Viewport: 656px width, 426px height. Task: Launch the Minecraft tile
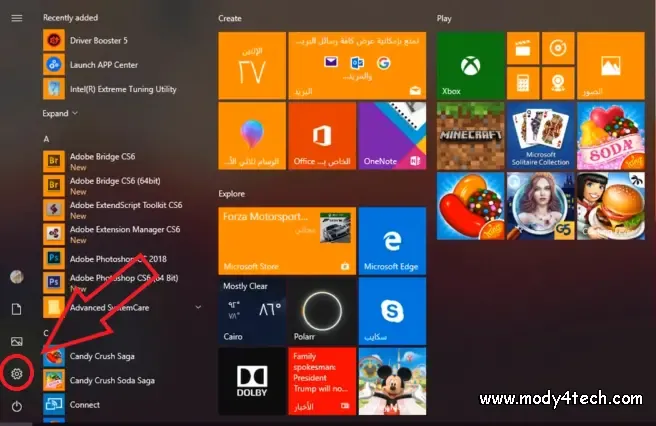click(x=471, y=136)
